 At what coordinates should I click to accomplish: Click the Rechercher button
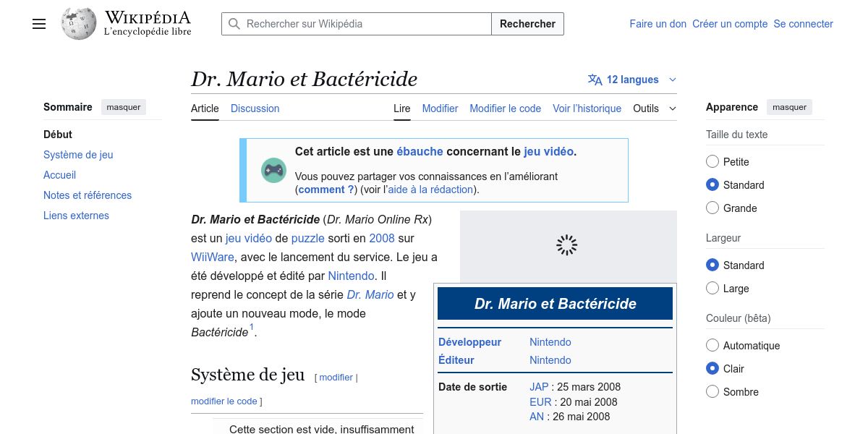527,24
